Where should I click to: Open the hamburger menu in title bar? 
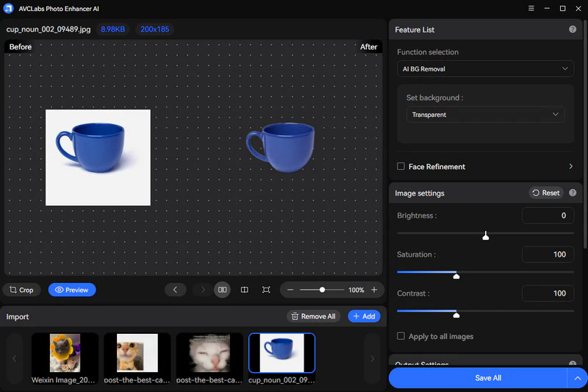pyautogui.click(x=531, y=8)
